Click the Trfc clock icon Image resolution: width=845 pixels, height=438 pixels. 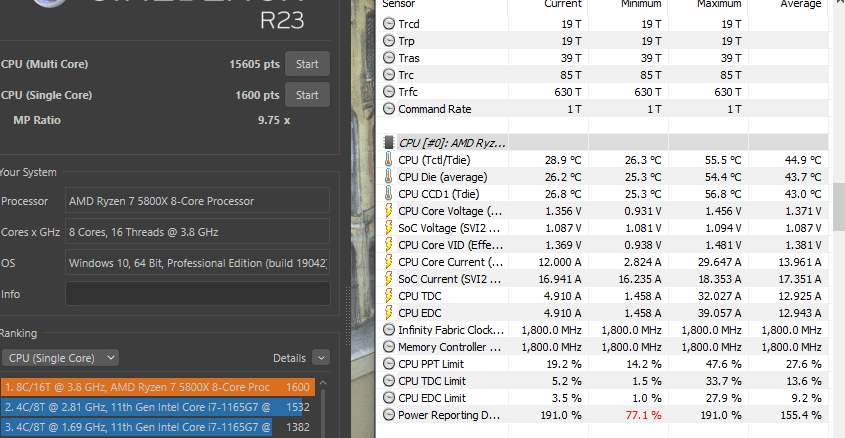pyautogui.click(x=389, y=92)
